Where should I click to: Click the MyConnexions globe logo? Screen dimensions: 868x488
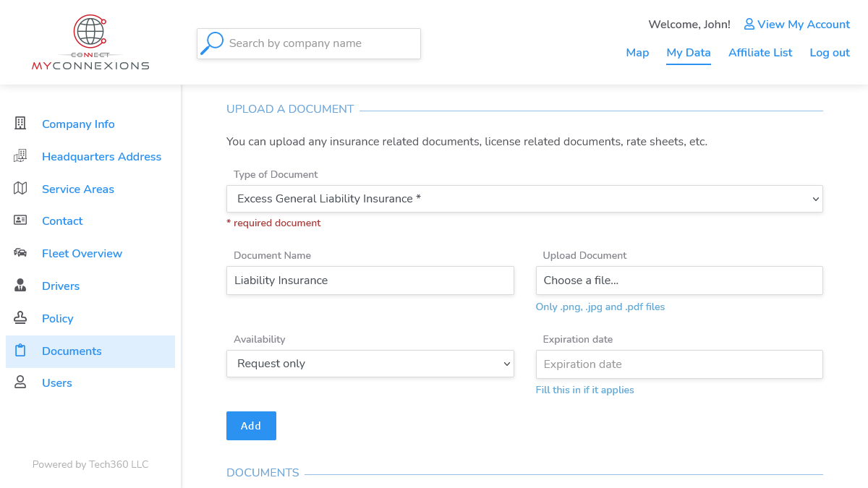90,43
